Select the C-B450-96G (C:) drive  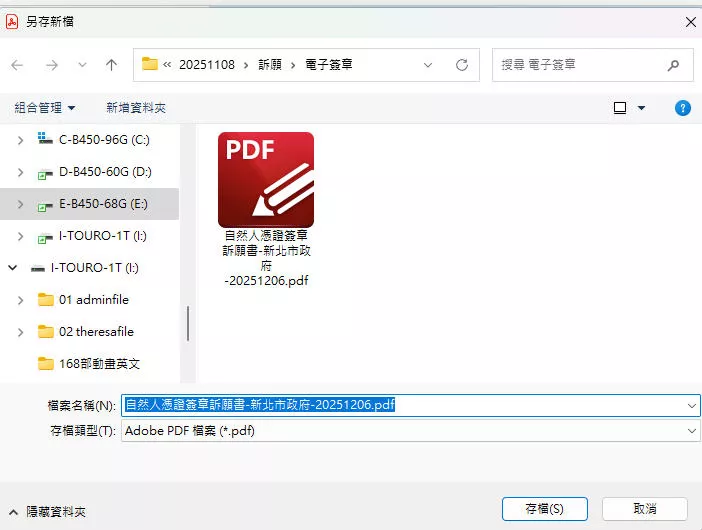click(104, 140)
